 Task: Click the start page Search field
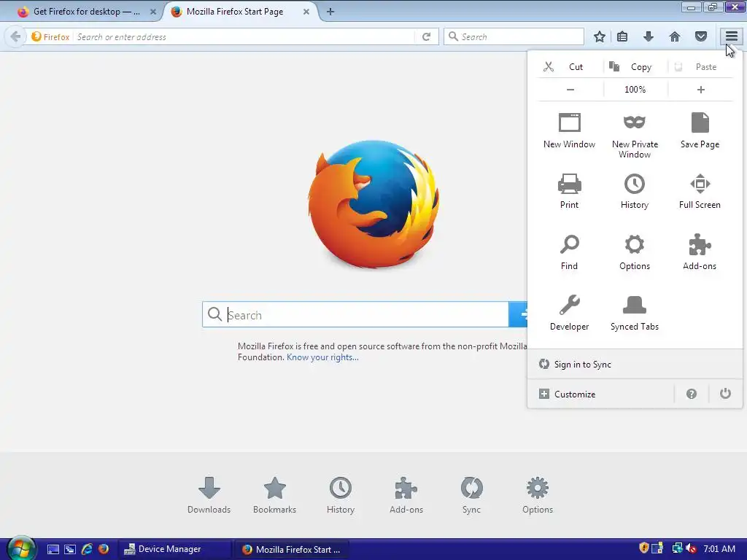click(355, 314)
